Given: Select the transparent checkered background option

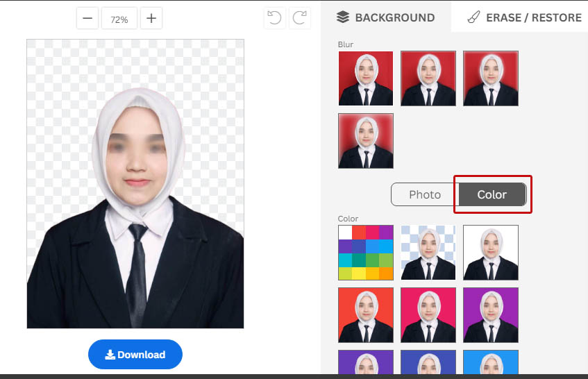Looking at the screenshot, I should pos(428,253).
